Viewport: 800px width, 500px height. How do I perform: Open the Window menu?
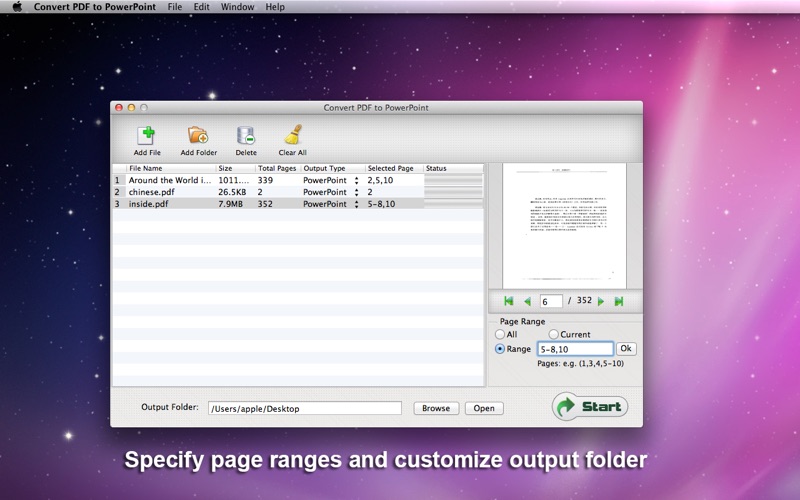click(237, 7)
